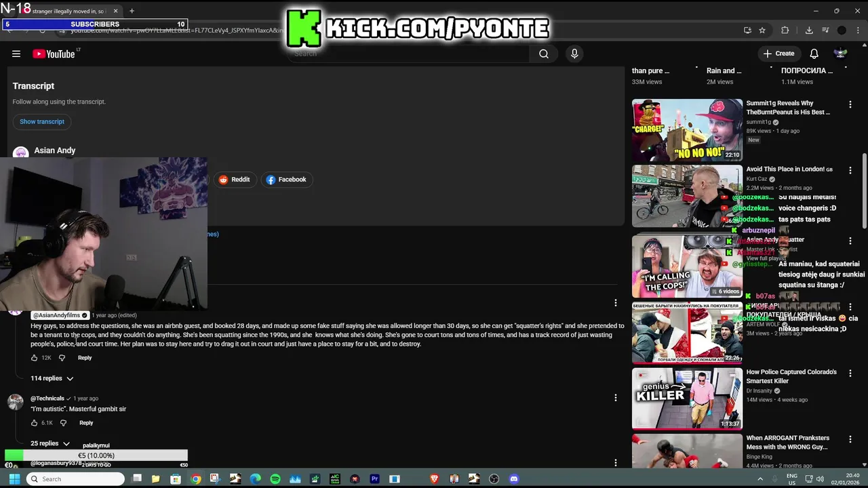Click the page vertical scrollbar

pyautogui.click(x=864, y=191)
